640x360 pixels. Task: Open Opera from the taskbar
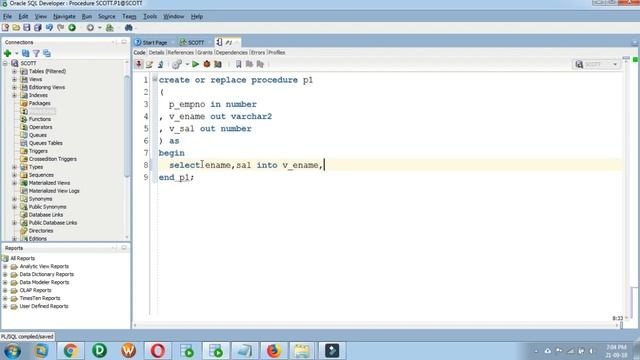[158, 351]
